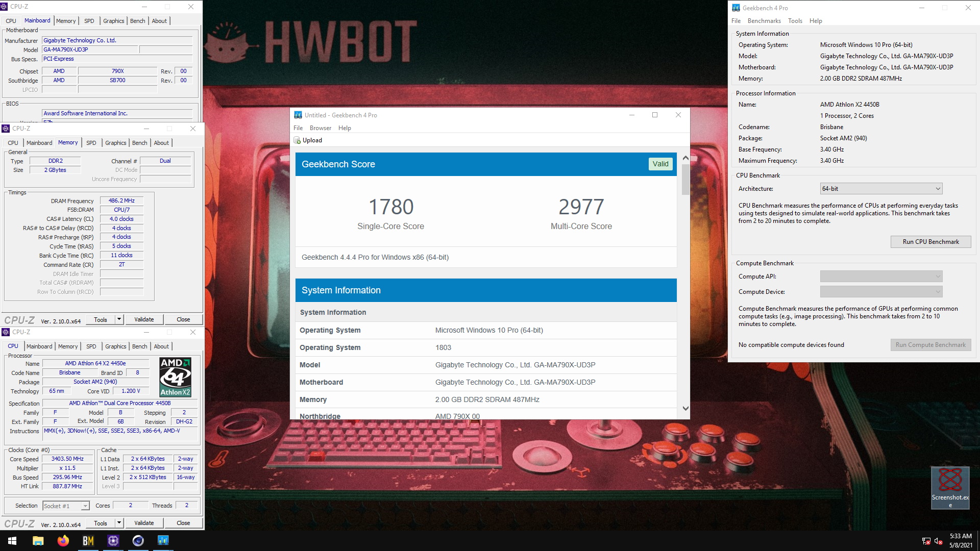
Task: Click the muted volume tray icon
Action: pyautogui.click(x=938, y=541)
